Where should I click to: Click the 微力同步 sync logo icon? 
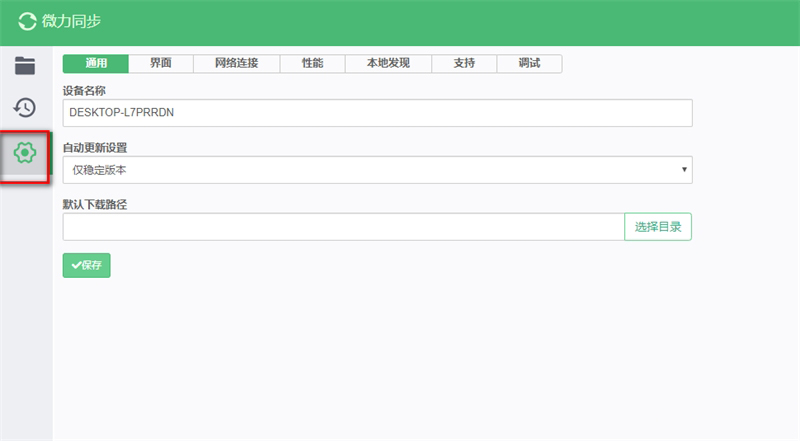tap(27, 21)
